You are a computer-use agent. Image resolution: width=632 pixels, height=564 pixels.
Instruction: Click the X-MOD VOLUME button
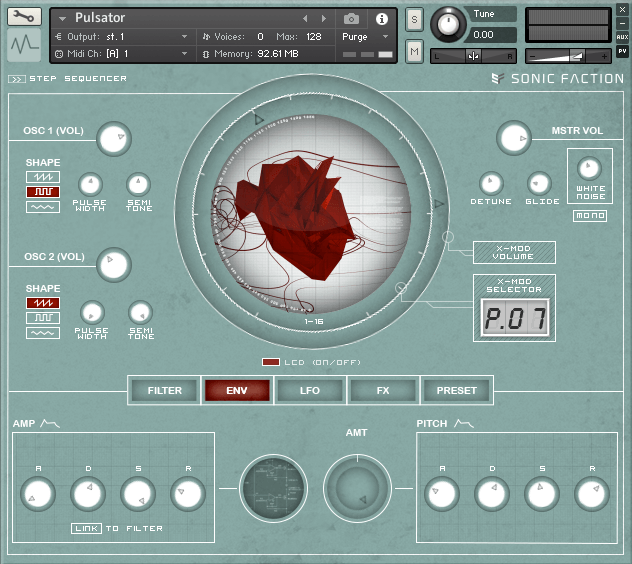[514, 252]
